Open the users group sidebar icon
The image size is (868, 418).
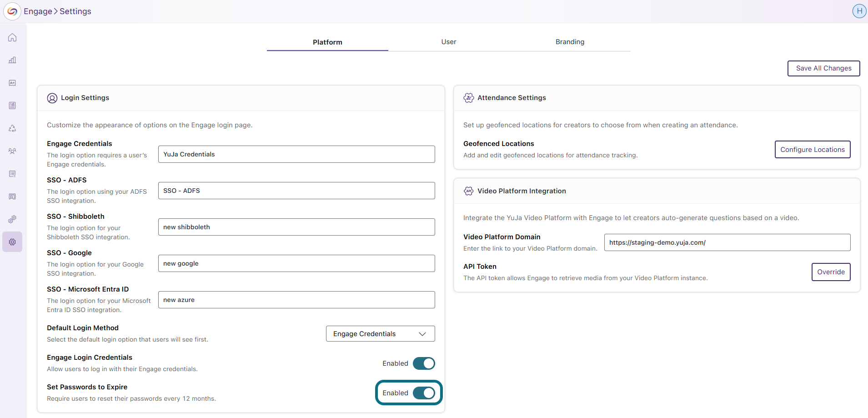[12, 151]
